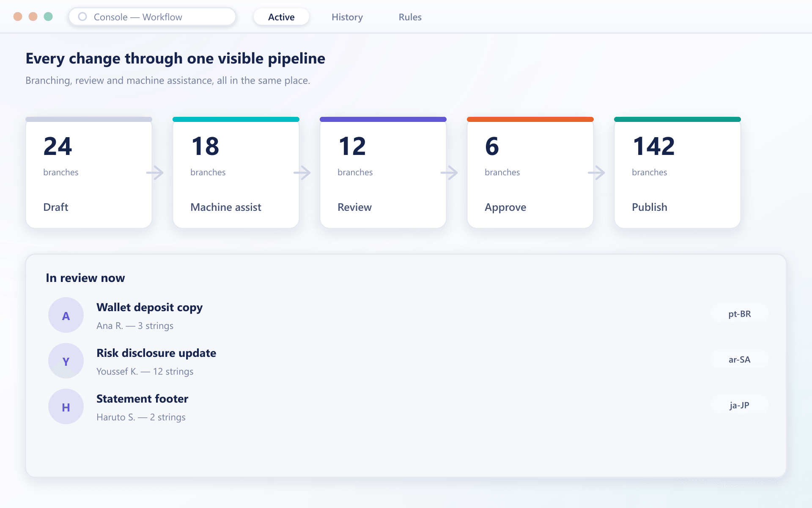The height and width of the screenshot is (508, 812).
Task: Click the green window maximize button
Action: pyautogui.click(x=48, y=17)
